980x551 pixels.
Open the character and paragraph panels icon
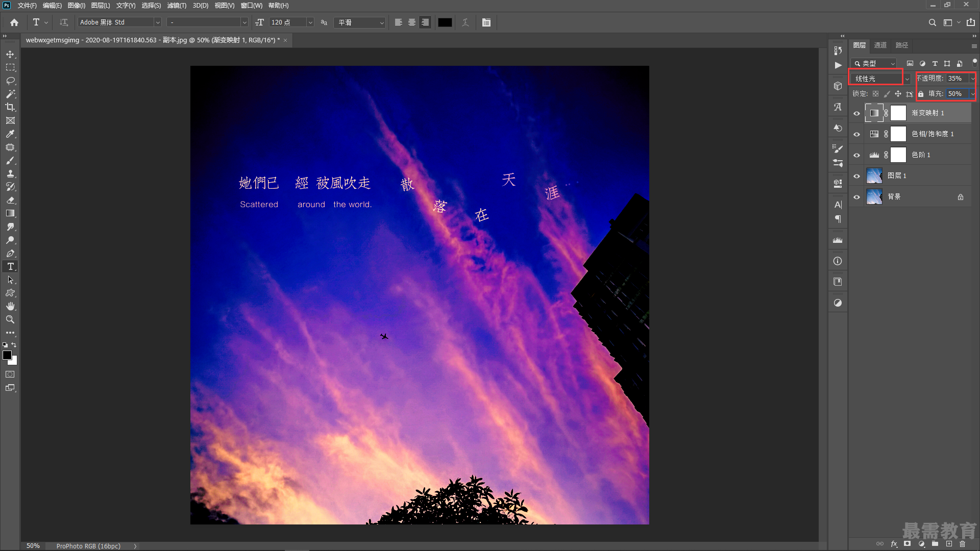(486, 22)
